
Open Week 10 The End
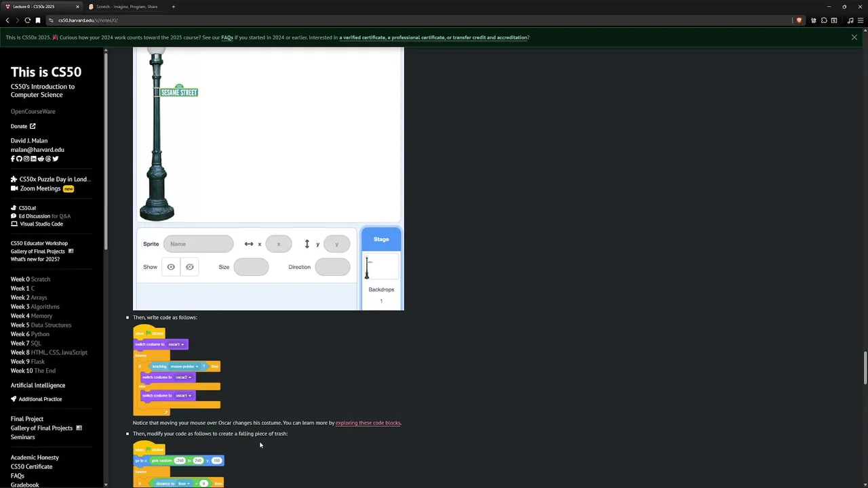pyautogui.click(x=33, y=371)
